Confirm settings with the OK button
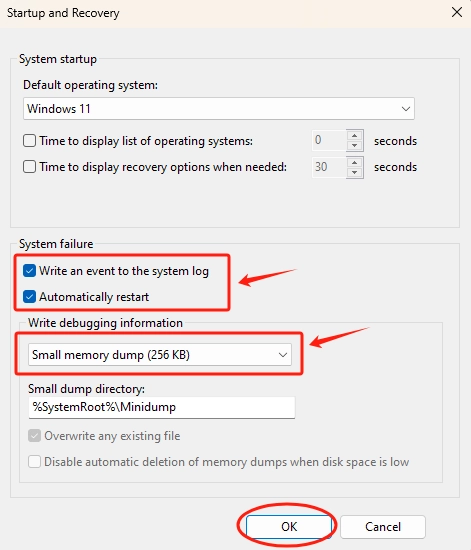471x550 pixels. click(x=289, y=526)
